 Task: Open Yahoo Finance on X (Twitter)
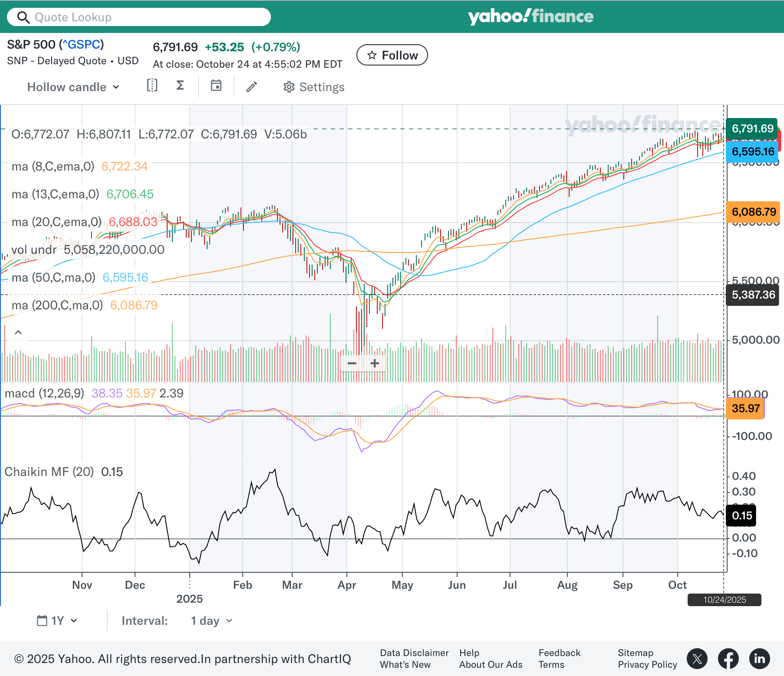(x=697, y=659)
